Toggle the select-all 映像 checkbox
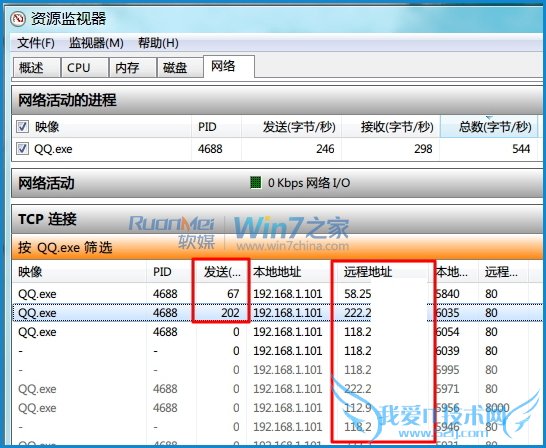Screen dimensions: 546x448 [22, 127]
